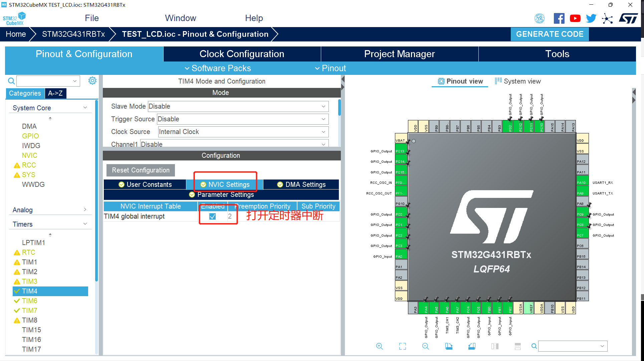Click the ST logo icon
This screenshot has height=361, width=644.
(628, 18)
